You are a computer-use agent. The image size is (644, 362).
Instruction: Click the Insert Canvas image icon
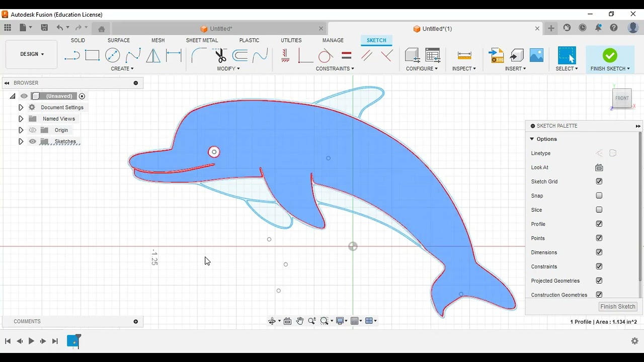point(537,55)
